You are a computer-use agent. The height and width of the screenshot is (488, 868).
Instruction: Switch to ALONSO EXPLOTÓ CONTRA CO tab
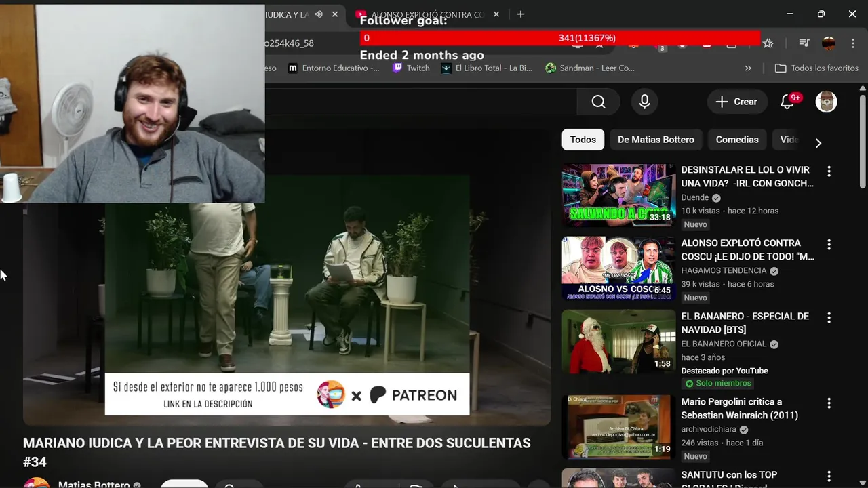[428, 14]
